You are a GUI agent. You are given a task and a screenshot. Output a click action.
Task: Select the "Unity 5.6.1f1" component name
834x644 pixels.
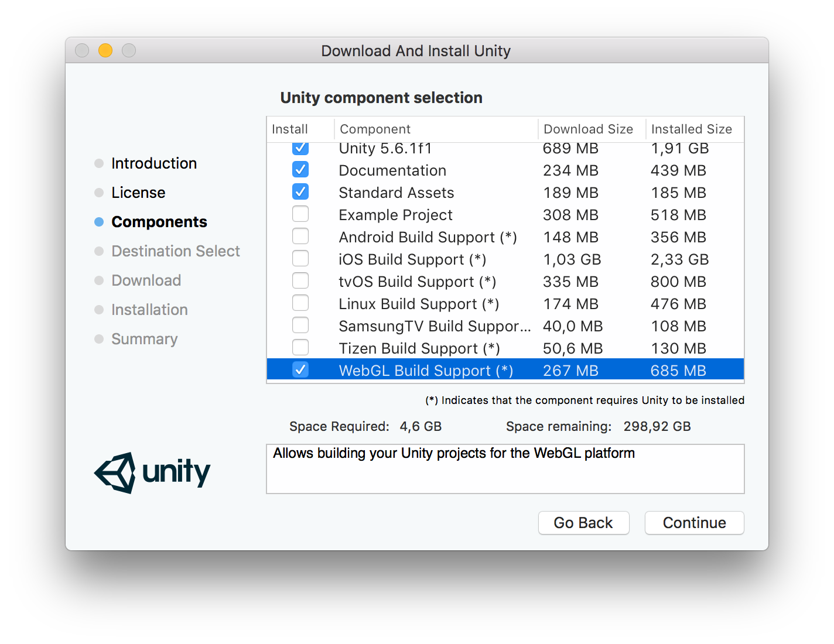pyautogui.click(x=385, y=149)
